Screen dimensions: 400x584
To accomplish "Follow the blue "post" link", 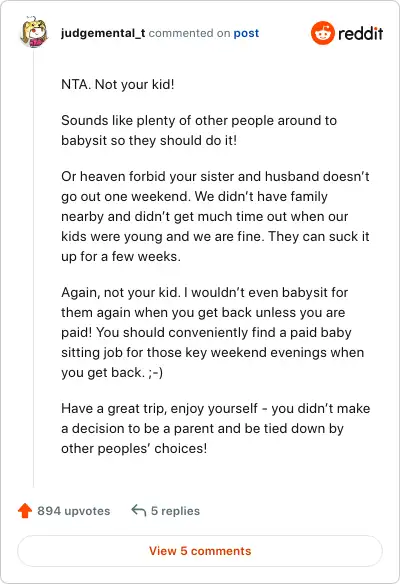I will [246, 34].
